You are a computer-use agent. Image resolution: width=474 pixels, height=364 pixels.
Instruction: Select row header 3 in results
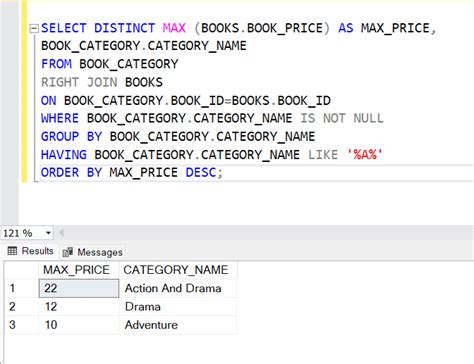[22, 325]
